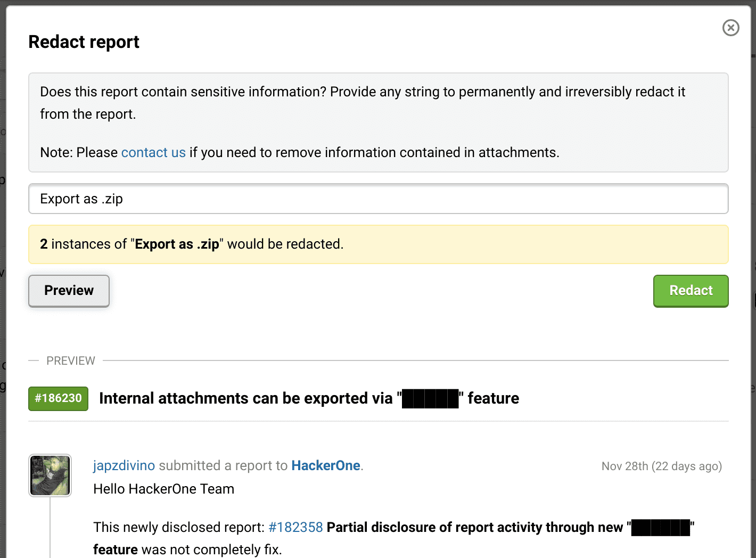
Task: Visit the japzdivino username link
Action: 124,466
